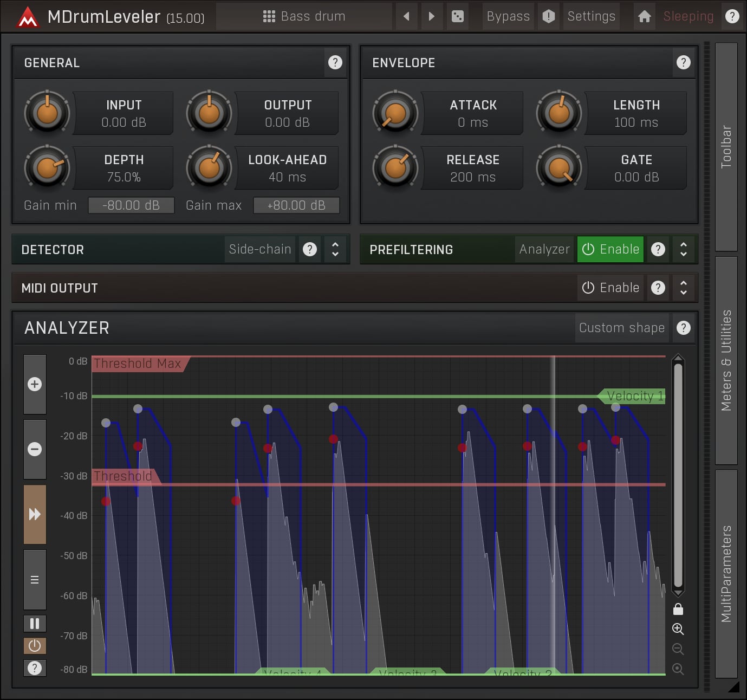Click the randomize dice icon

click(x=457, y=16)
